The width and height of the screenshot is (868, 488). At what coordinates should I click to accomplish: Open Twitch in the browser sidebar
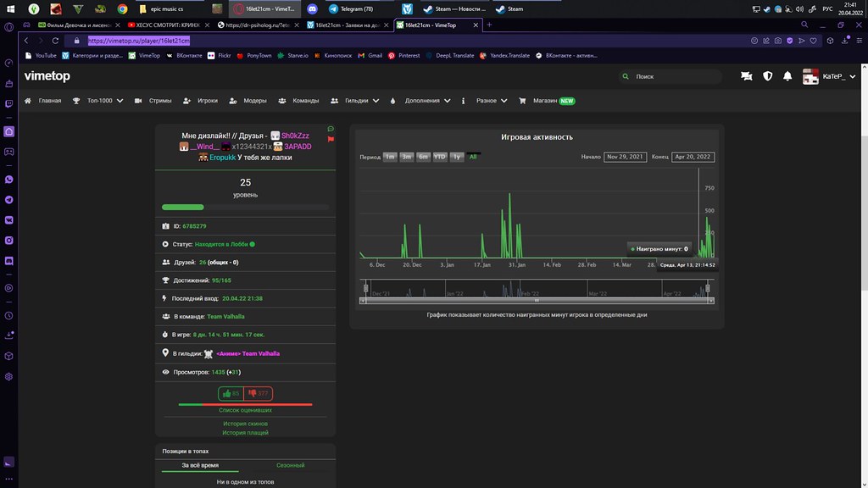point(8,103)
